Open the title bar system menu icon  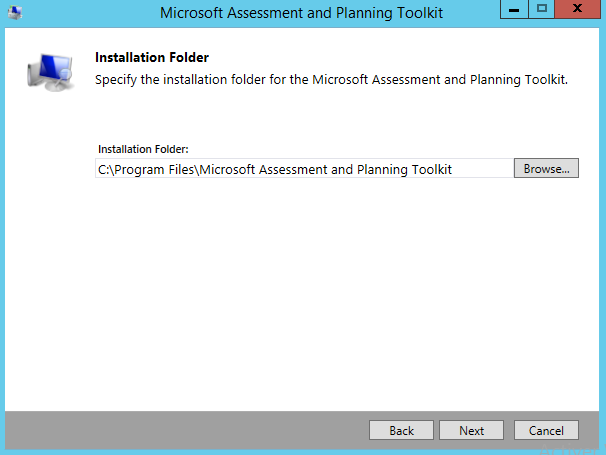coord(14,12)
